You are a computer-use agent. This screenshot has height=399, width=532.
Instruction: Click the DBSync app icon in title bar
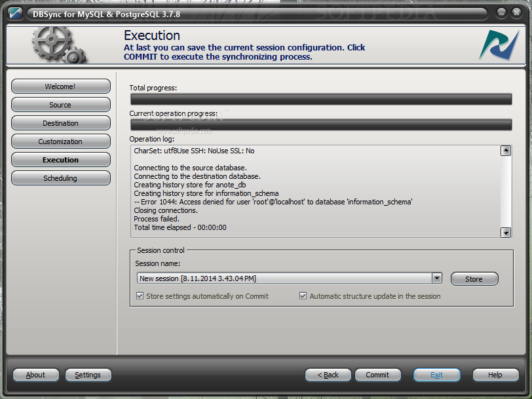(x=15, y=14)
